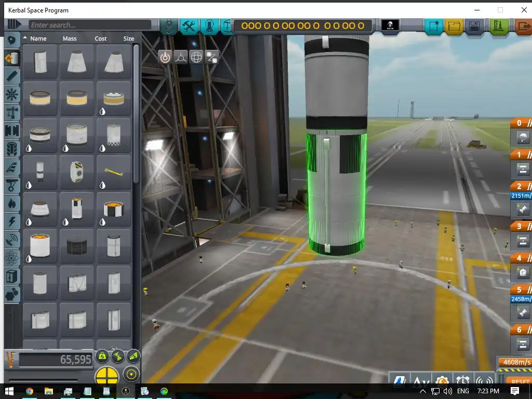Screen dimensions: 532x399
Task: Save the current vessel
Action: pos(474,26)
